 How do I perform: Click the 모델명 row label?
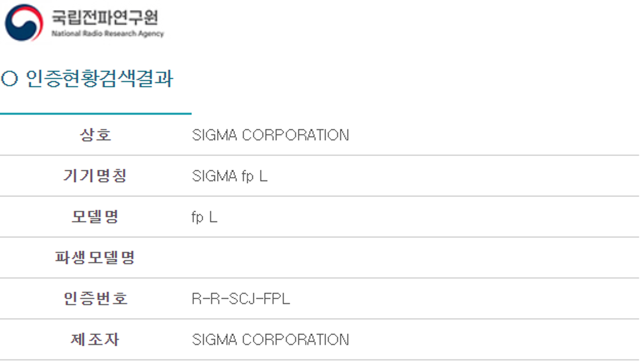(95, 217)
